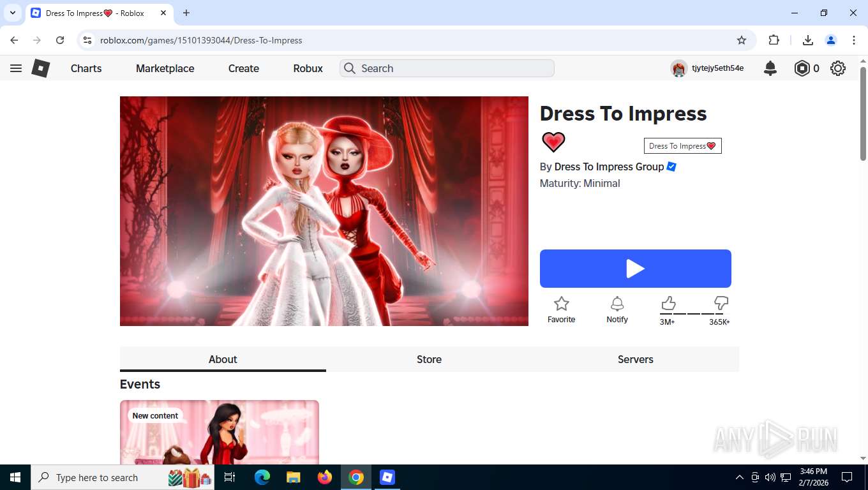The image size is (868, 490).
Task: Open the Chrome profile avatar icon
Action: pyautogui.click(x=831, y=40)
